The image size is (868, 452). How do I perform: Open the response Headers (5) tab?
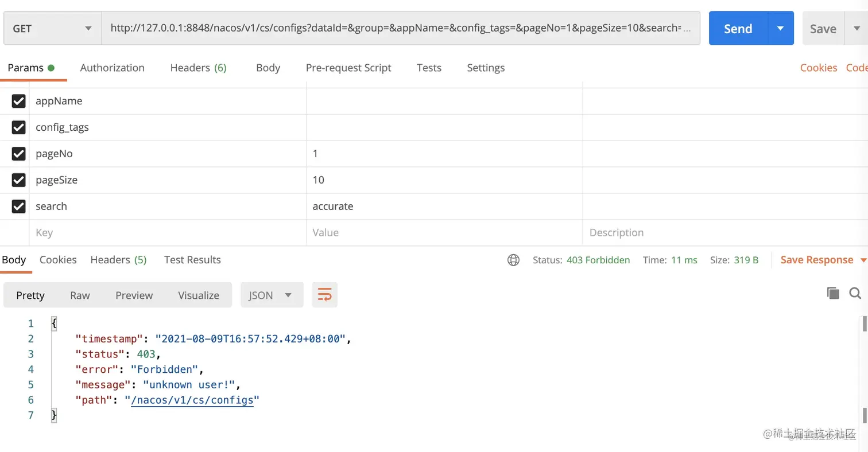pyautogui.click(x=118, y=260)
